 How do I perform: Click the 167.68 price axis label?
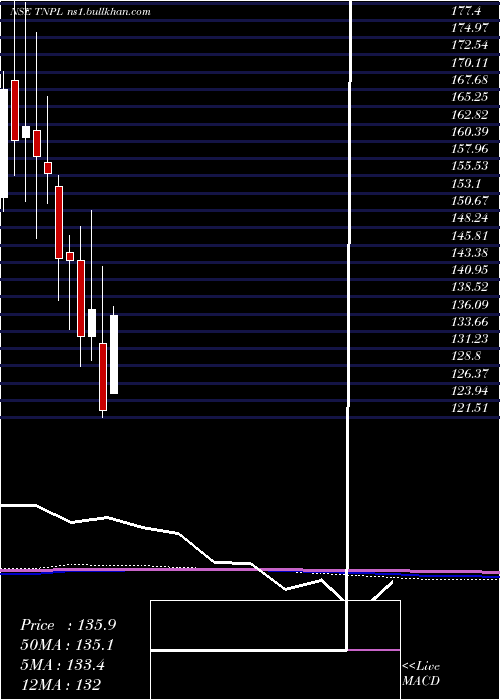click(x=470, y=80)
